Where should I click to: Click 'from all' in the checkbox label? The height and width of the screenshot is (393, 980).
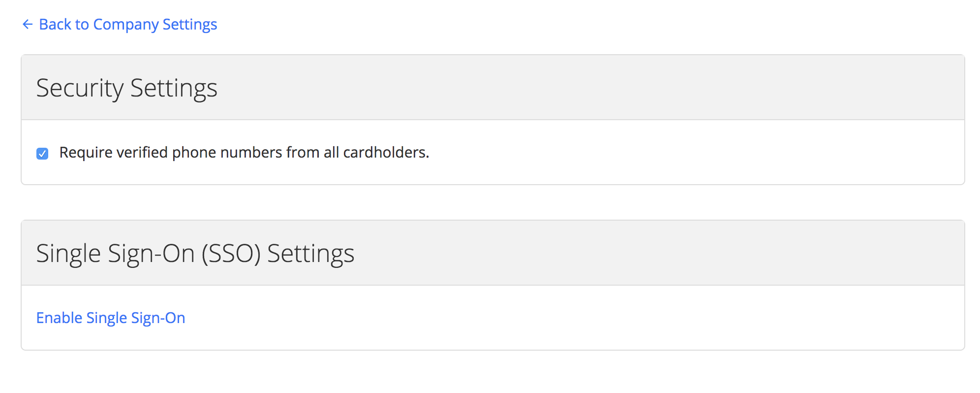(312, 153)
